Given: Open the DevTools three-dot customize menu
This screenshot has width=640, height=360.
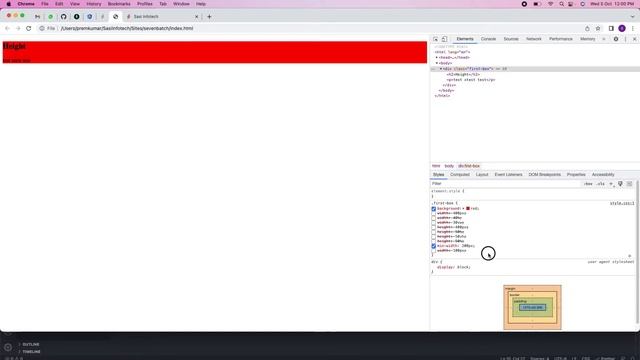Looking at the screenshot, I should point(625,39).
